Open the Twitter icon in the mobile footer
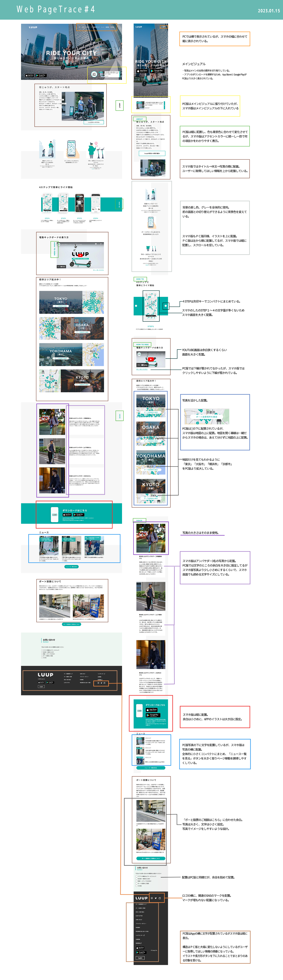 [x=156, y=898]
